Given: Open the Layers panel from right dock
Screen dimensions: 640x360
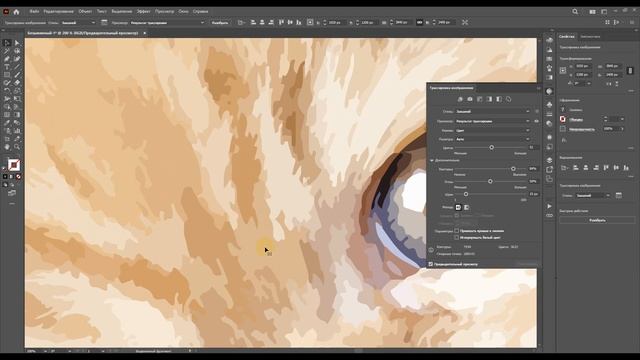Looking at the screenshot, I should 549,160.
